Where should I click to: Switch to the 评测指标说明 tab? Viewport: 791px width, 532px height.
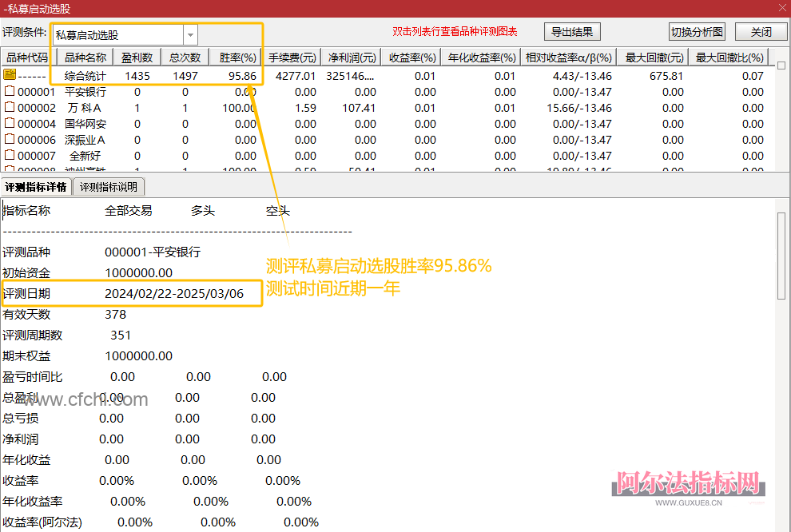click(x=108, y=186)
